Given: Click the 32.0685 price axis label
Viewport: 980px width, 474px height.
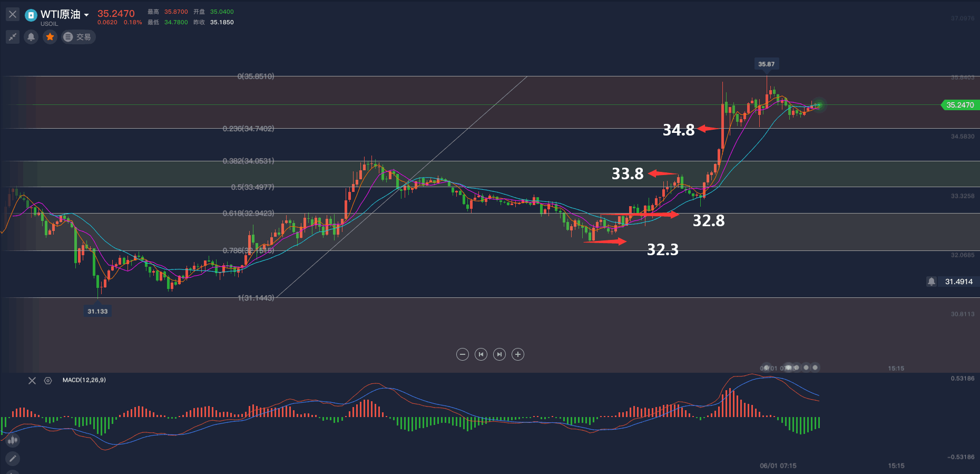Looking at the screenshot, I should click(963, 255).
